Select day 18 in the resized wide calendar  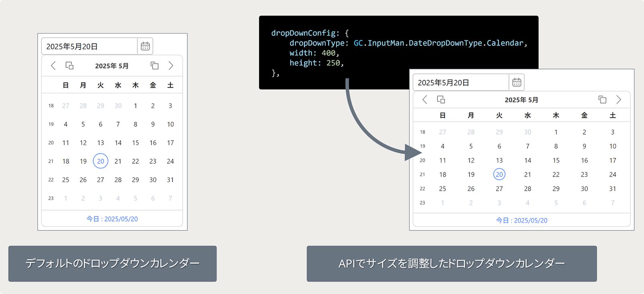pos(443,175)
